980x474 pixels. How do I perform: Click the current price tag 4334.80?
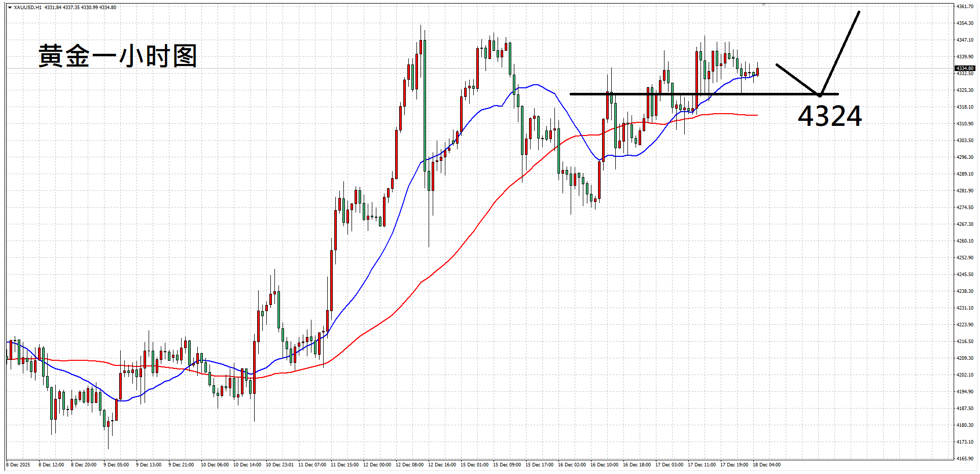pos(964,68)
